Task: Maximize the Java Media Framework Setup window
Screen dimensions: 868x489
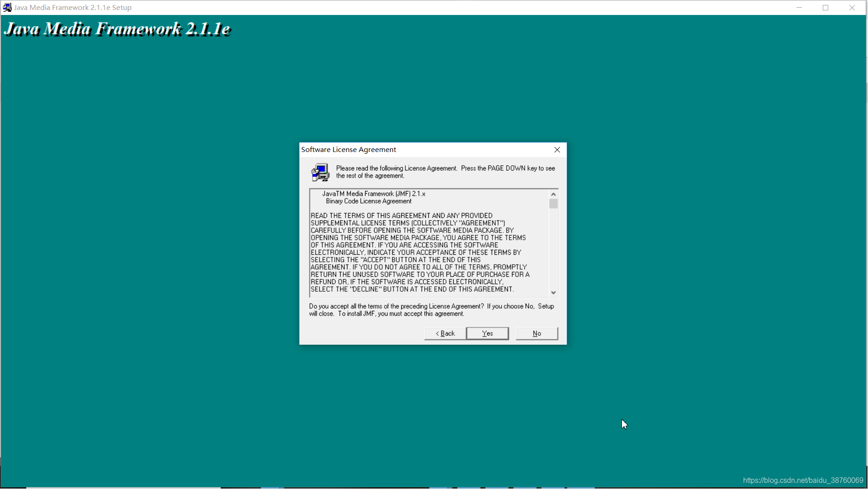Action: tap(825, 8)
